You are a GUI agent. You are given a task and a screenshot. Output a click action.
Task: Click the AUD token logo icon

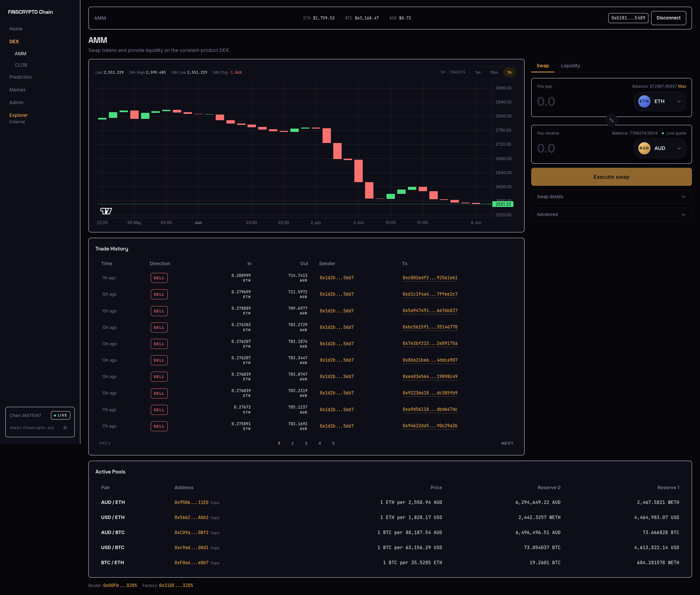644,148
